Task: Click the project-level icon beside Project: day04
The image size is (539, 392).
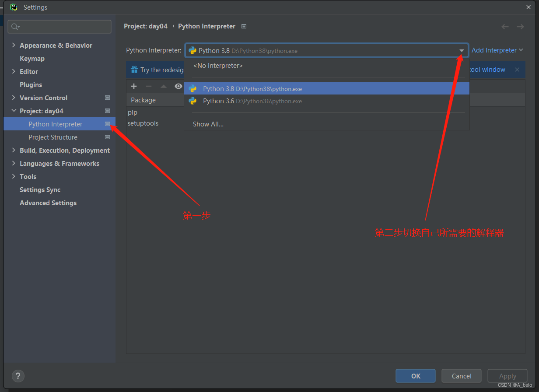Action: [x=108, y=111]
